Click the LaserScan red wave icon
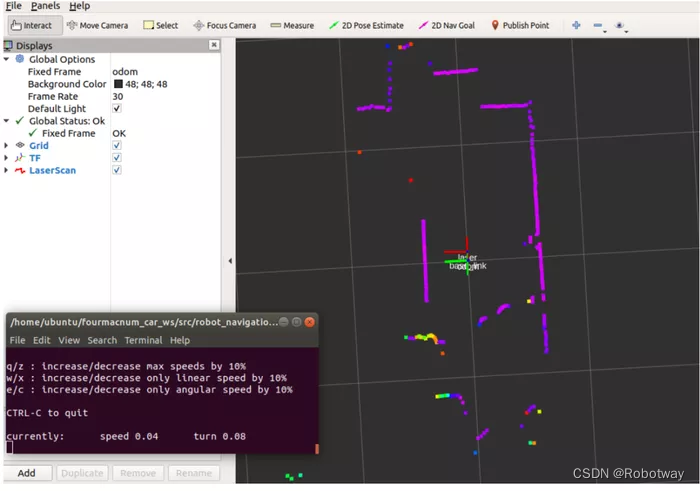Screen dimensions: 700x491 point(20,170)
